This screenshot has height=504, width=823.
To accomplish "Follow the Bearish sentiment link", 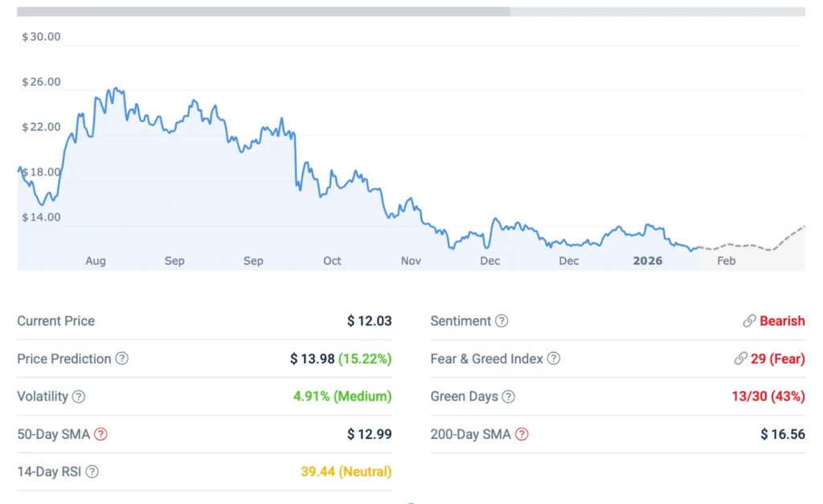I will 781,321.
